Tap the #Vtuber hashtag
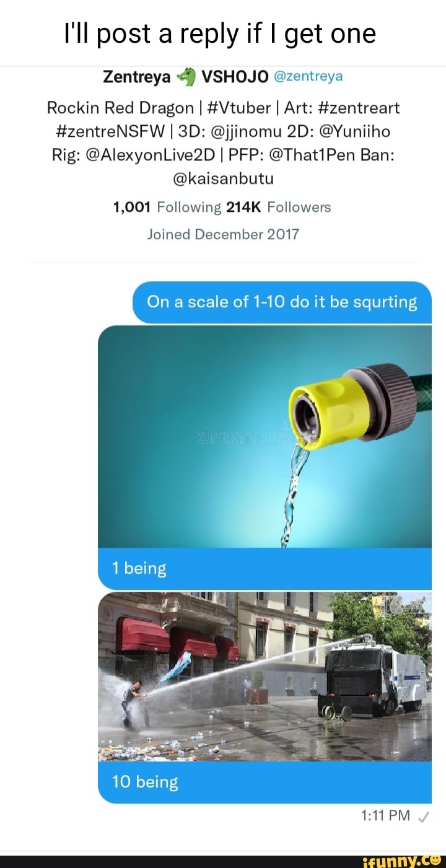The width and height of the screenshot is (446, 868). (236, 108)
